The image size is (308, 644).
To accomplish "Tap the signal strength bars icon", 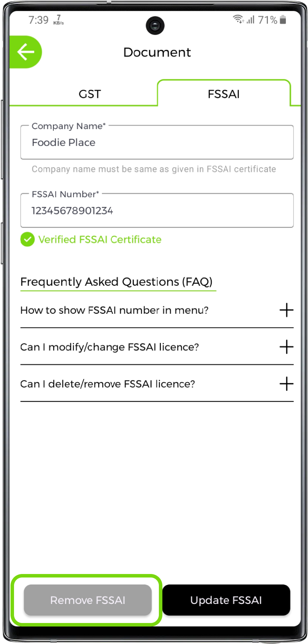I will pos(250,19).
